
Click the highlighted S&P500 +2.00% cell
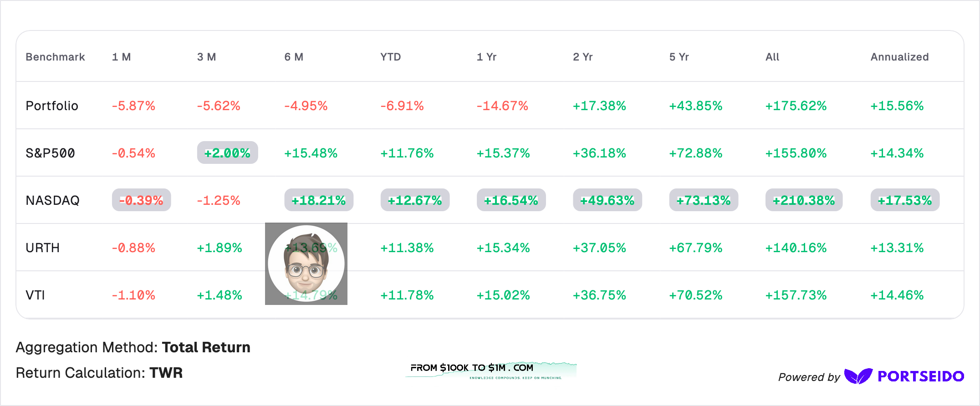click(x=227, y=152)
